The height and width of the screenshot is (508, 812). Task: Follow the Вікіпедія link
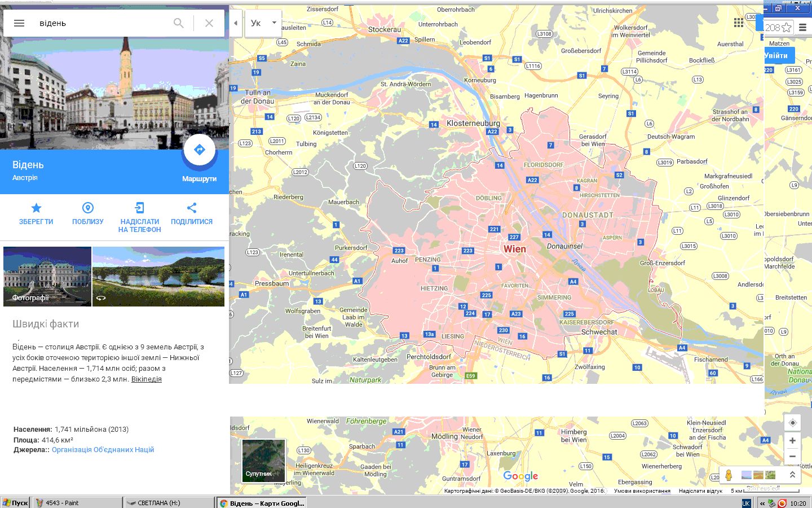point(147,379)
